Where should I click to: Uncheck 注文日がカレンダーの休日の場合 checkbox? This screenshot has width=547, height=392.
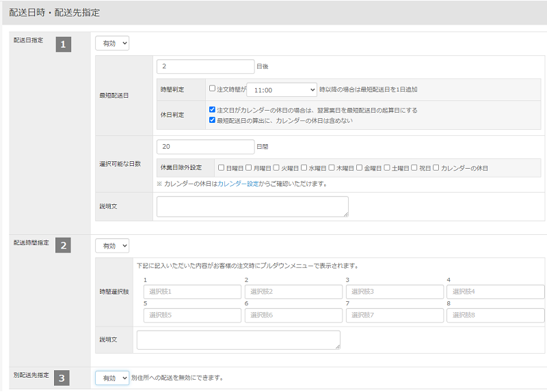[x=212, y=110]
